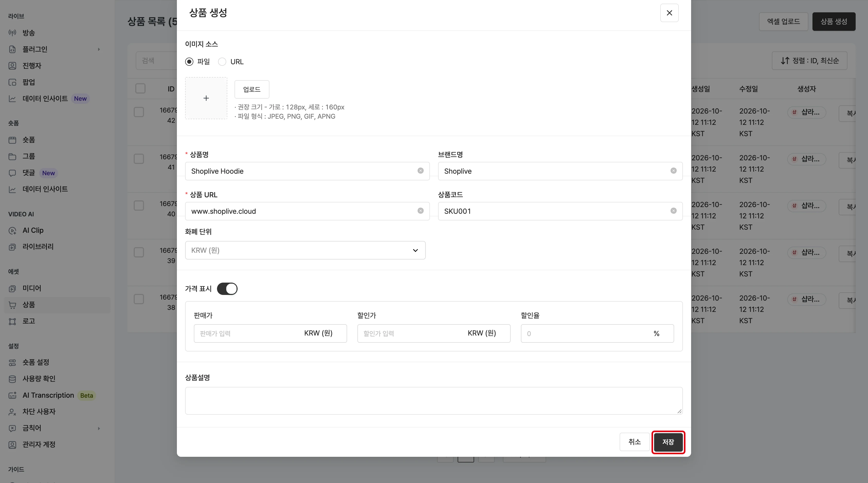Click the plus image upload box
The height and width of the screenshot is (483, 868).
click(206, 98)
